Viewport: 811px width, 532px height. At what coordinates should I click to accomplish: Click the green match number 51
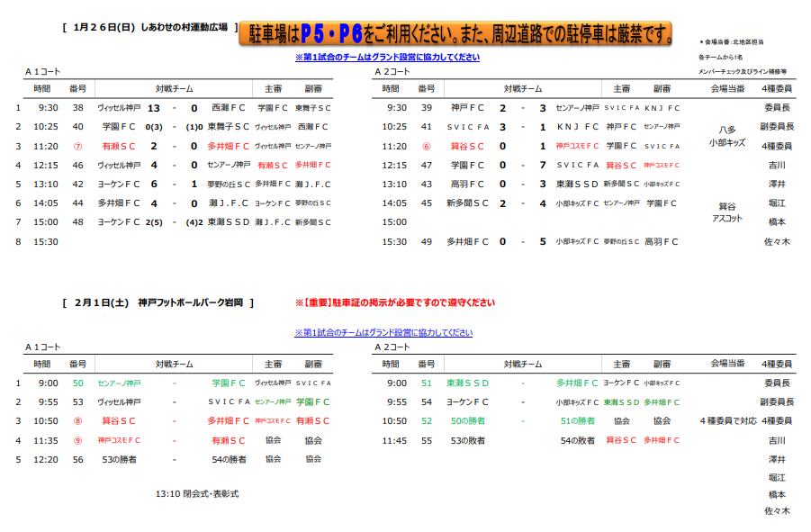point(426,383)
